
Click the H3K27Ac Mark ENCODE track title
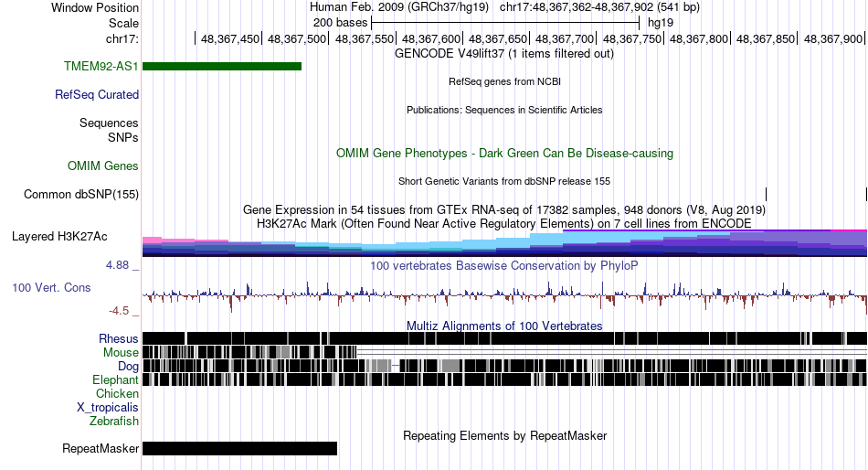[x=504, y=223]
